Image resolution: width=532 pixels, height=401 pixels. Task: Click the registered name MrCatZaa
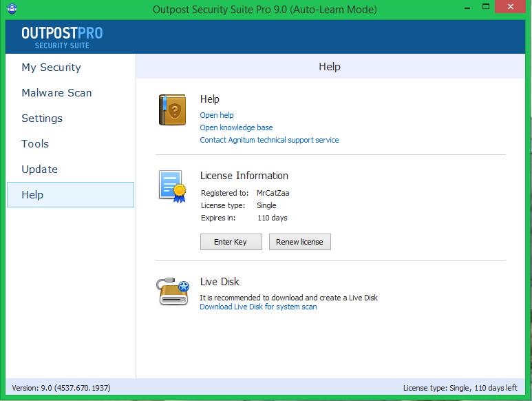273,193
